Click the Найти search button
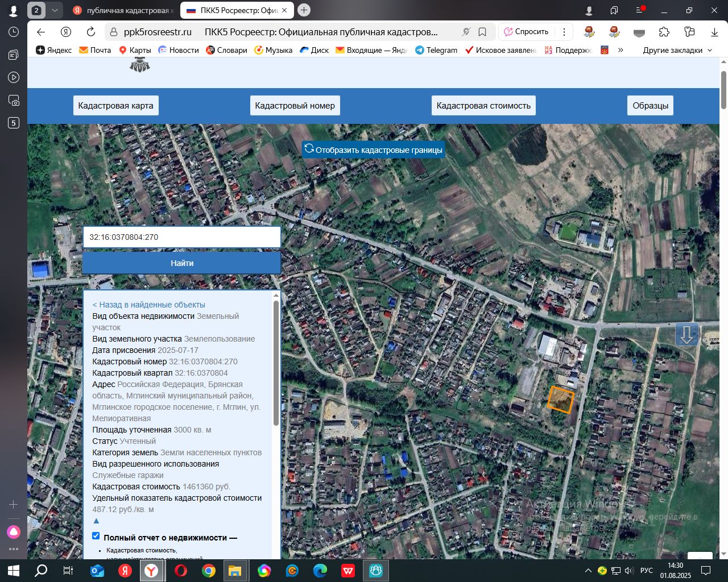 [x=182, y=263]
